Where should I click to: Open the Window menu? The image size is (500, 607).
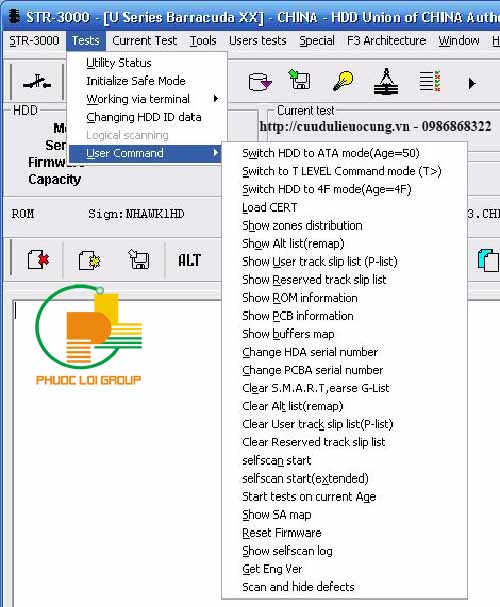click(x=459, y=41)
